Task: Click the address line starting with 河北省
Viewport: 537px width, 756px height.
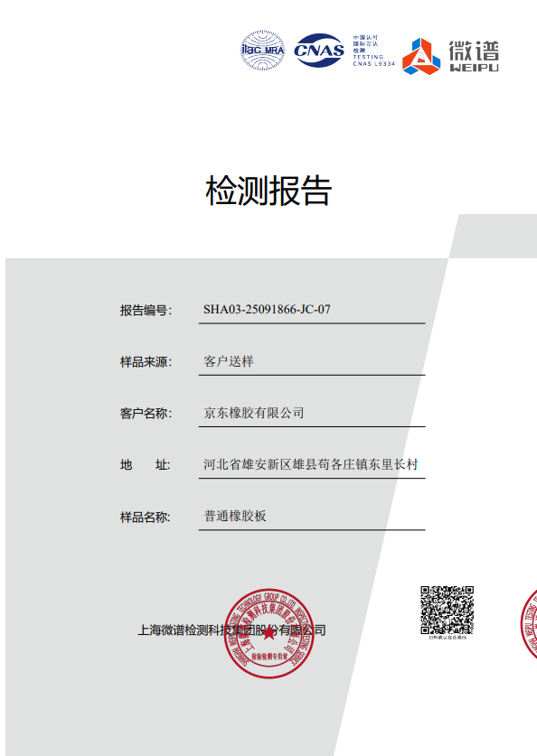Action: (x=311, y=464)
